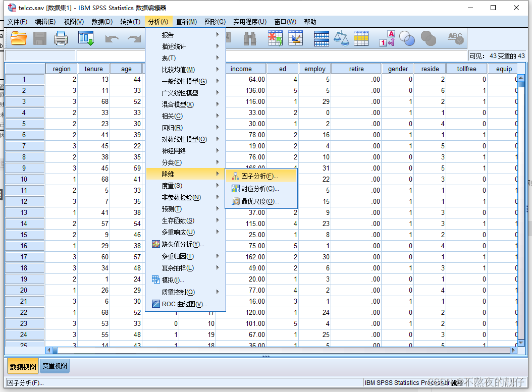Click the Select cases icon
532x392 pixels.
[361, 38]
